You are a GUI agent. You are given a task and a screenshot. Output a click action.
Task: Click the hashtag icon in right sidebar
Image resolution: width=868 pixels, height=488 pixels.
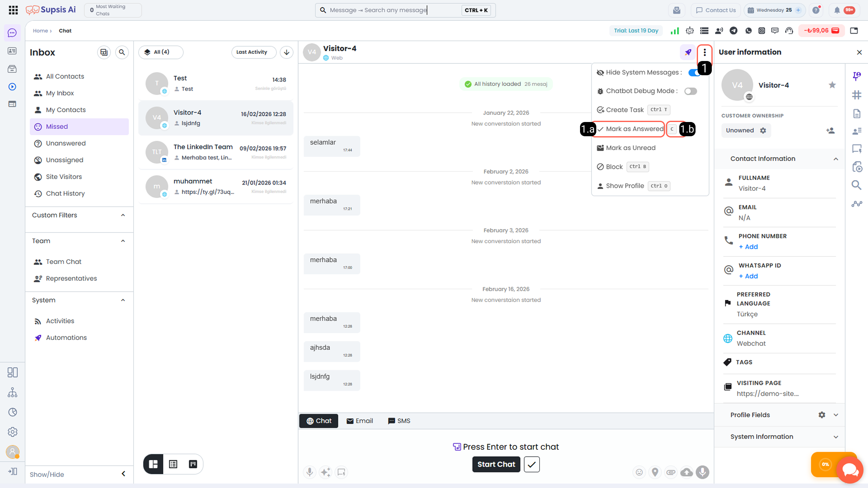click(857, 95)
